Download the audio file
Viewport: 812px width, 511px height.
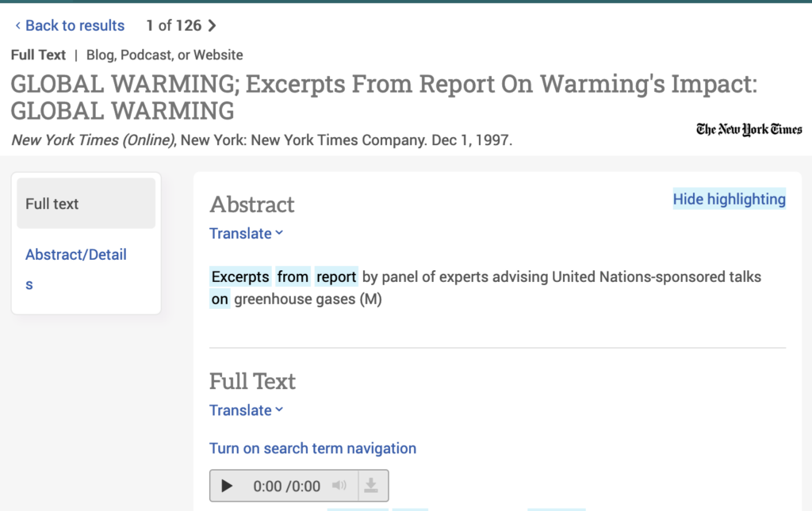pyautogui.click(x=371, y=486)
